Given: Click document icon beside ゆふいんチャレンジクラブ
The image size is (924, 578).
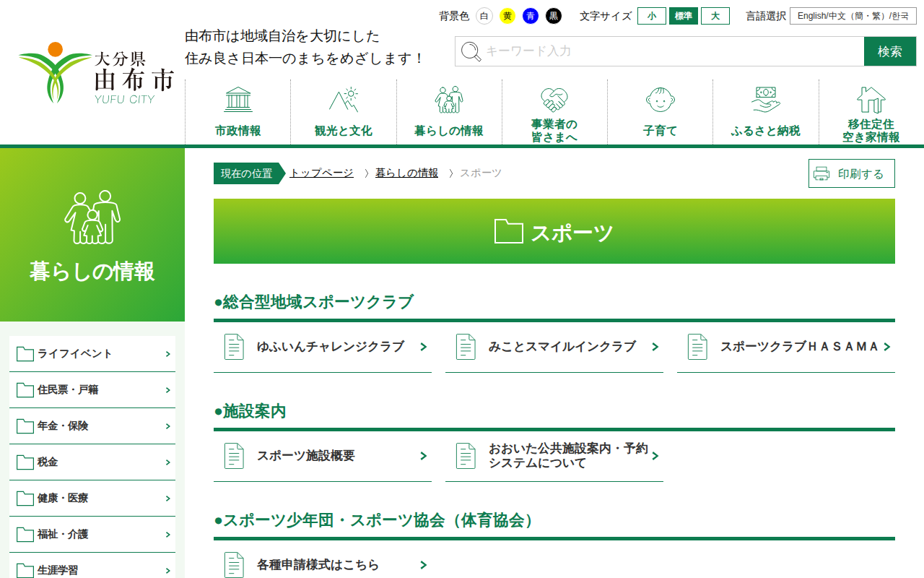Looking at the screenshot, I should point(234,347).
